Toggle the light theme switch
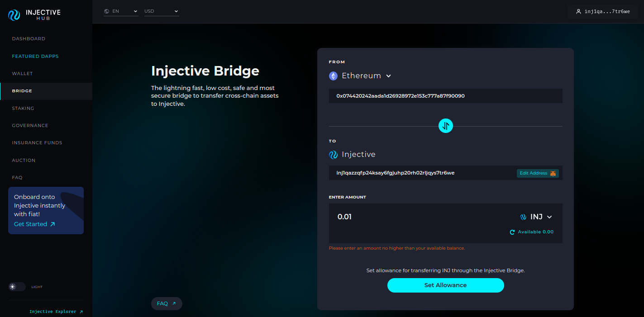This screenshot has height=317, width=644. tap(17, 287)
